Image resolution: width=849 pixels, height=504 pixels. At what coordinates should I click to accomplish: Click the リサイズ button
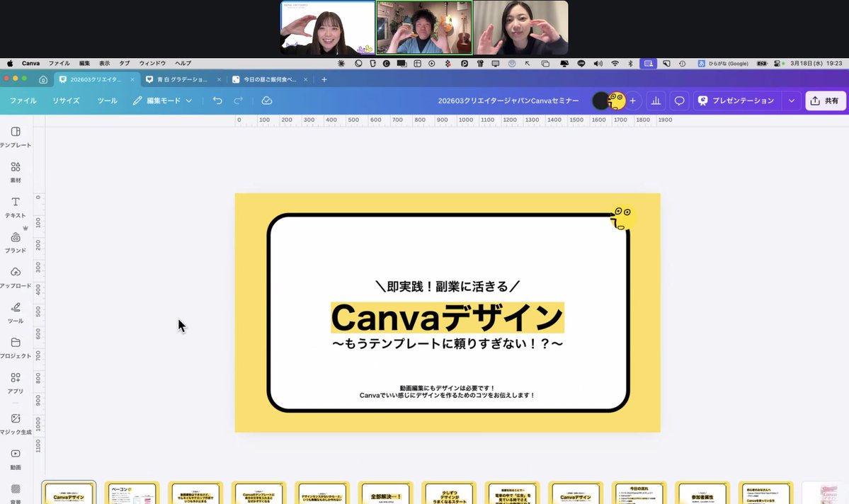click(x=66, y=101)
